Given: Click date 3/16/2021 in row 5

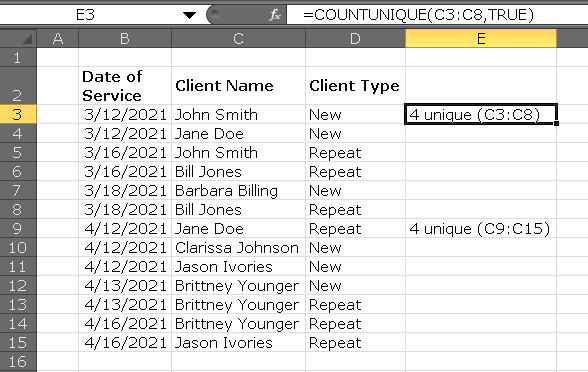Looking at the screenshot, I should click(125, 153).
